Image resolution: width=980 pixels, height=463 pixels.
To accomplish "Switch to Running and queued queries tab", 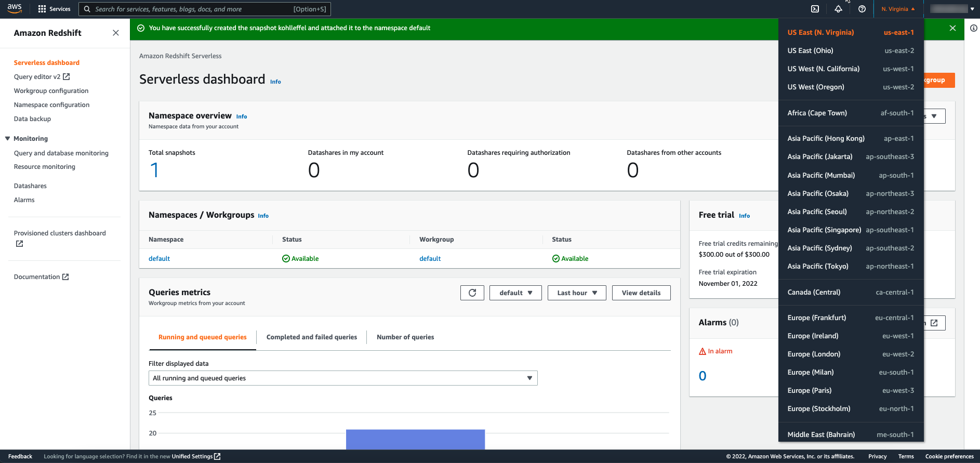I will coord(203,337).
